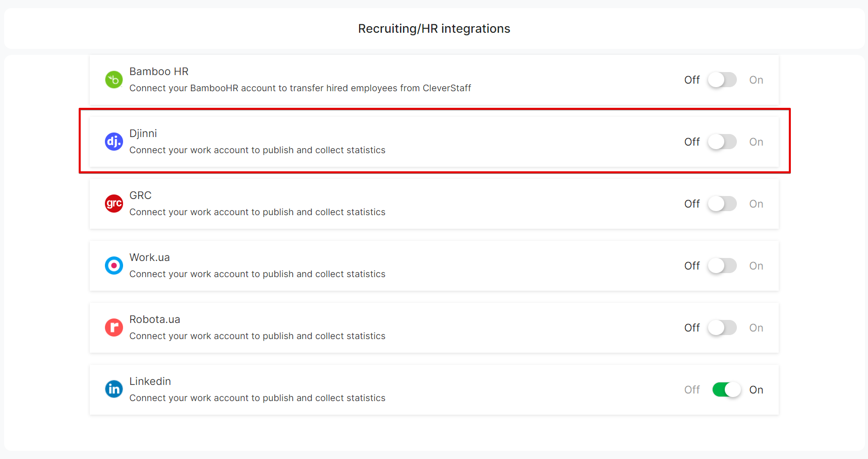Screen dimensions: 868x459
Task: Toggle the GRC integration switch
Action: point(722,204)
